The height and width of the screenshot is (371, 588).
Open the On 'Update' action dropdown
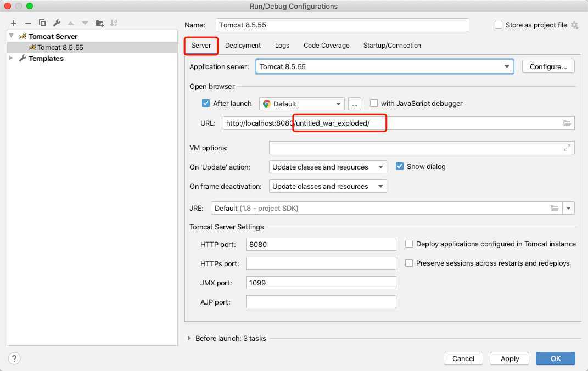click(x=328, y=167)
